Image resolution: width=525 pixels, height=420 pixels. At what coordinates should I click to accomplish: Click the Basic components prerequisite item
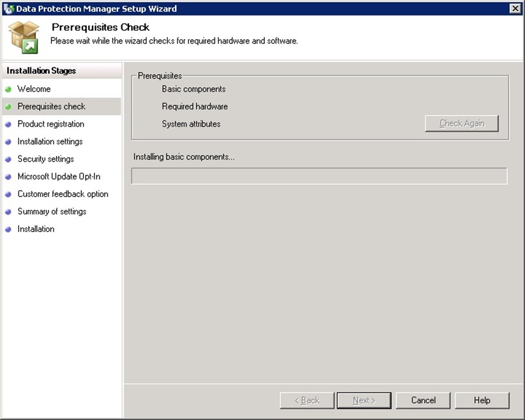click(194, 89)
